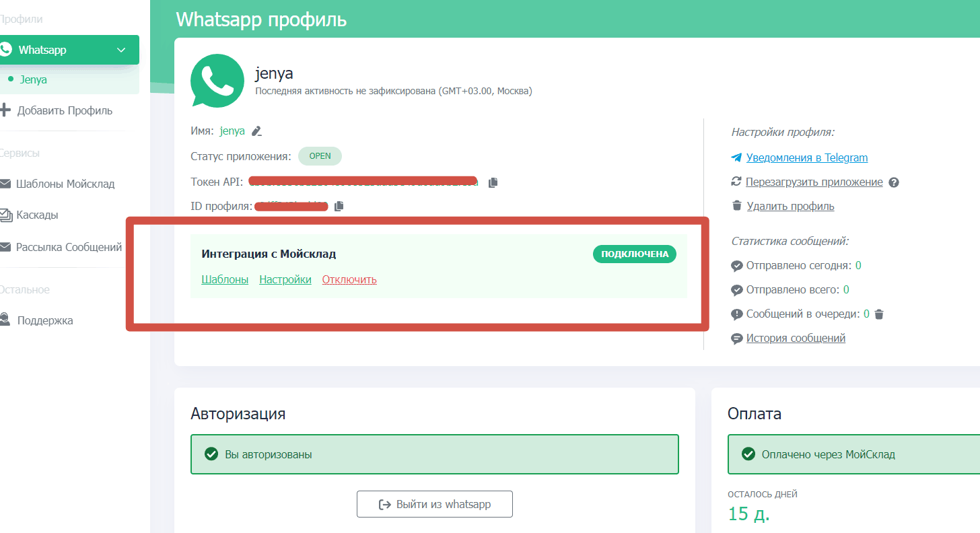980x533 pixels.
Task: Go to Рассылка Сообщений menu item
Action: click(x=69, y=247)
